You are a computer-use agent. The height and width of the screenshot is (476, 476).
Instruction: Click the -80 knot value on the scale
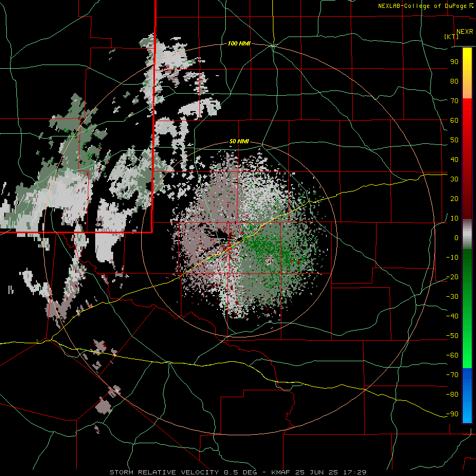coord(452,395)
